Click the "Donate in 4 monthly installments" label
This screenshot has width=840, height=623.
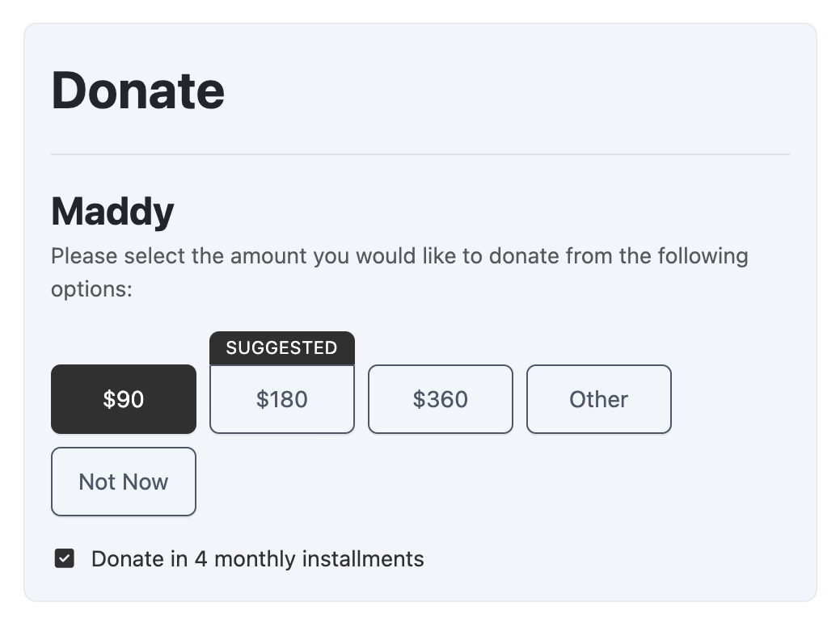pos(257,558)
